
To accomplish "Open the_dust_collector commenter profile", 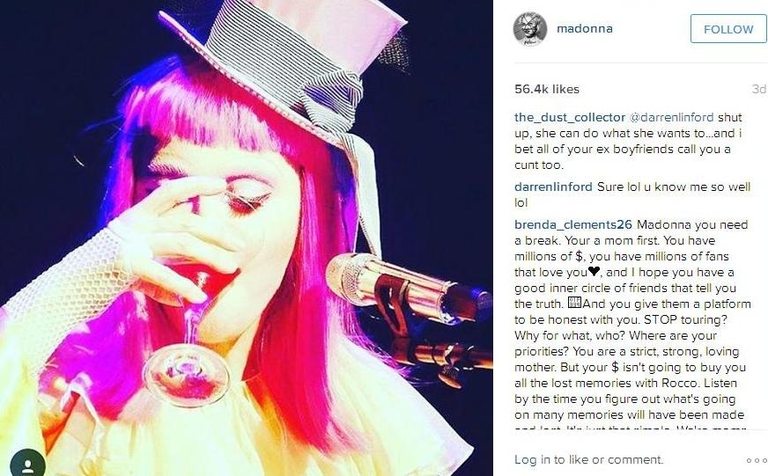I will tap(570, 118).
